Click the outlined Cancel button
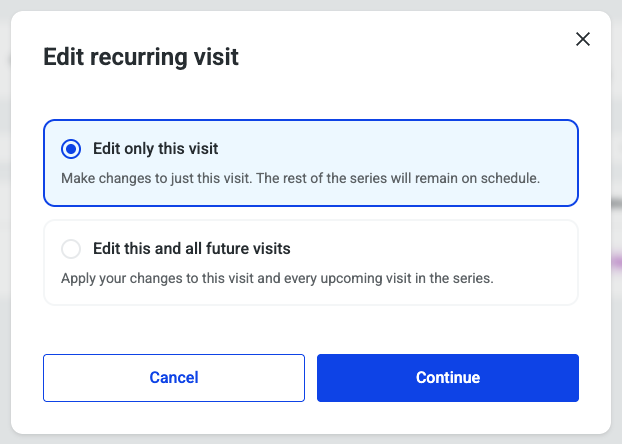This screenshot has width=622, height=444. (174, 378)
